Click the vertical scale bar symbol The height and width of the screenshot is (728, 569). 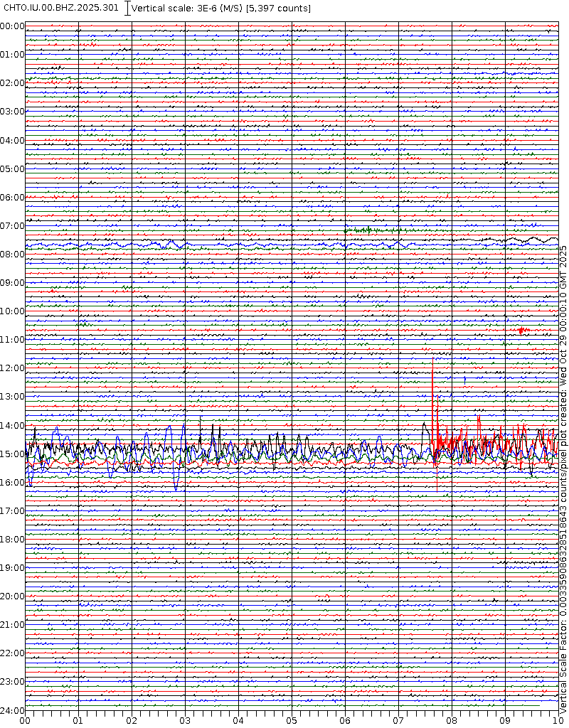[x=127, y=8]
